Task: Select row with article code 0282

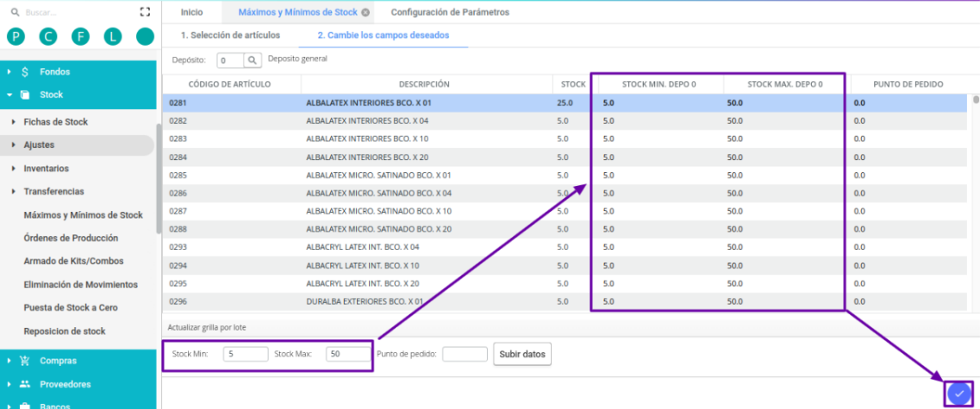Action: coord(565,121)
